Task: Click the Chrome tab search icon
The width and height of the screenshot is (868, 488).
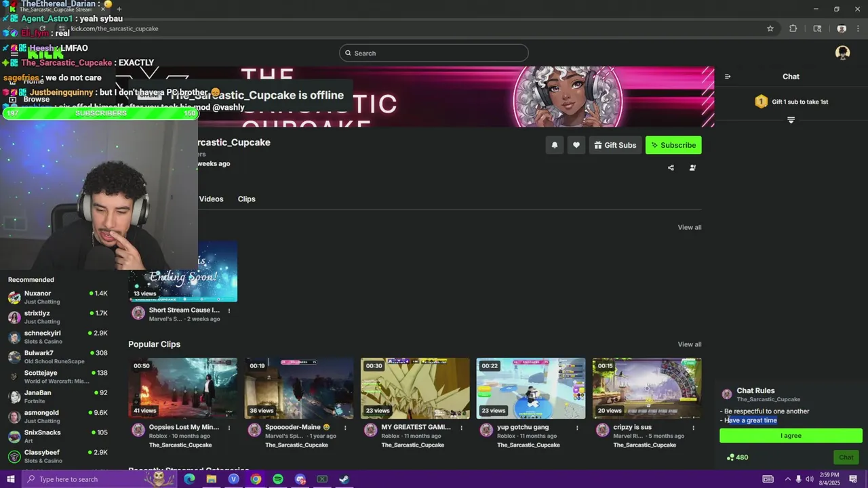Action: pos(817,28)
